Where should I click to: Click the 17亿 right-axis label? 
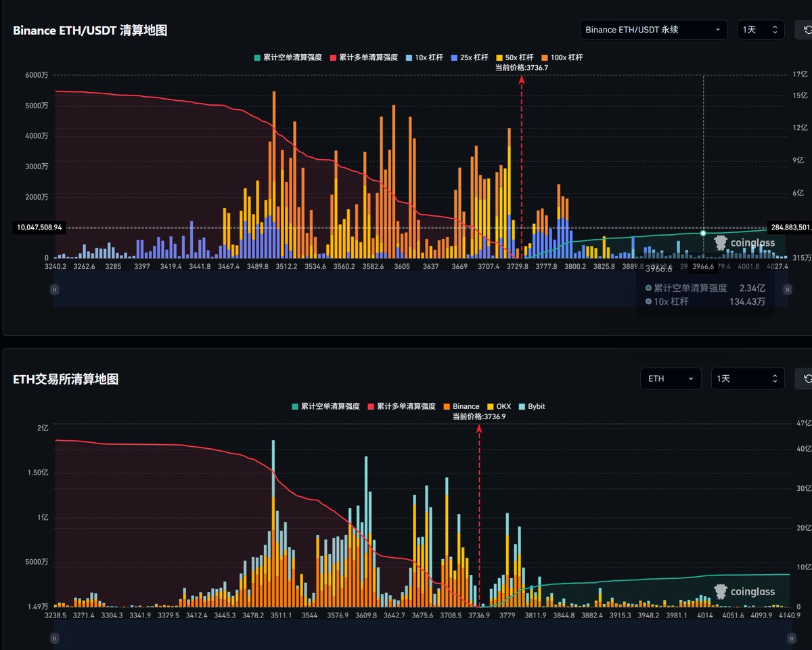pos(800,75)
